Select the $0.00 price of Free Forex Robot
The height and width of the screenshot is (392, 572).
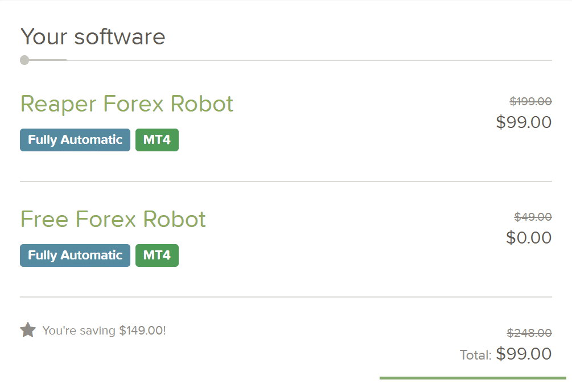[x=529, y=238]
